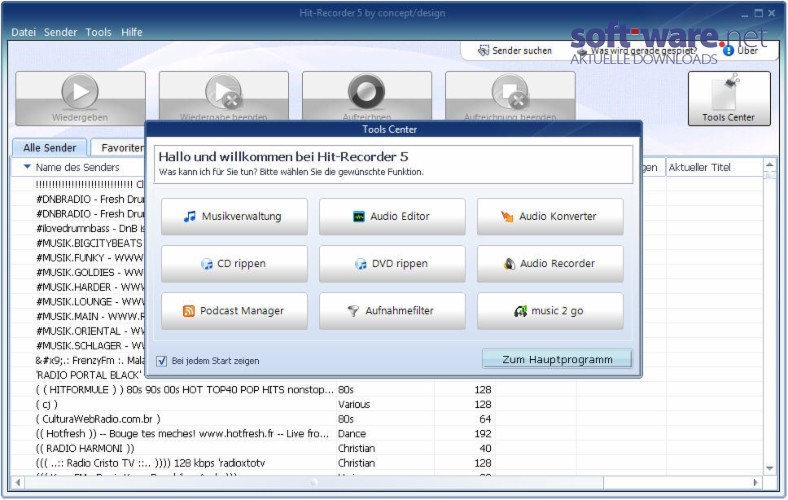This screenshot has width=788, height=500.
Task: Open the Datei menu
Action: (23, 32)
